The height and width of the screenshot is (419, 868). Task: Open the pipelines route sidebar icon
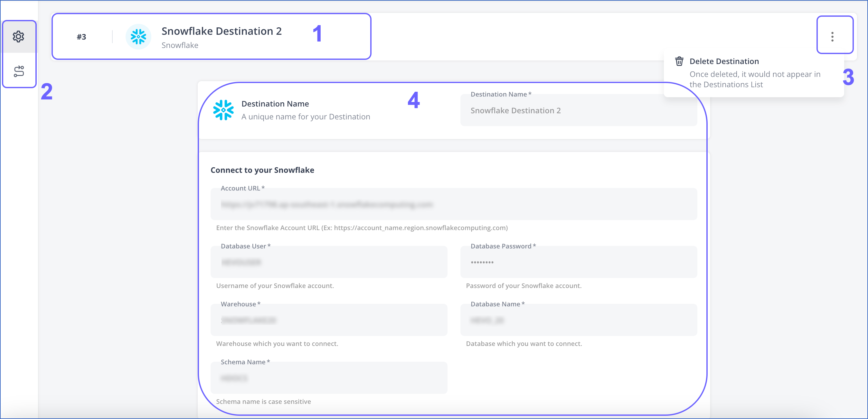pyautogui.click(x=19, y=71)
